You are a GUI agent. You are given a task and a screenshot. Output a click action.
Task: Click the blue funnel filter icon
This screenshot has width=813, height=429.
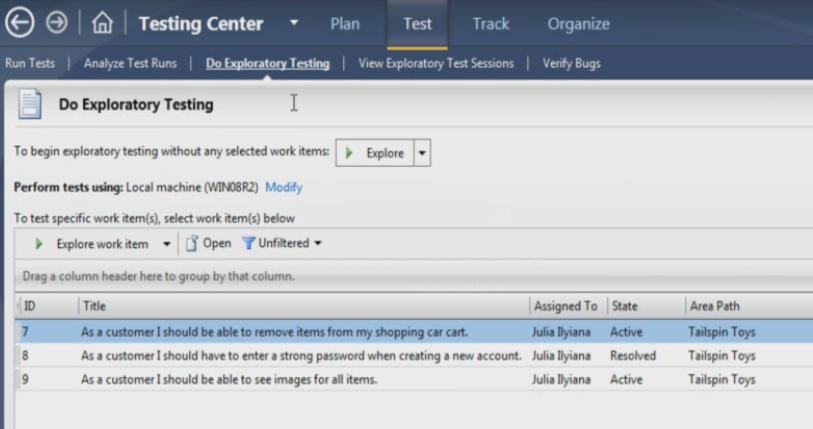point(248,243)
